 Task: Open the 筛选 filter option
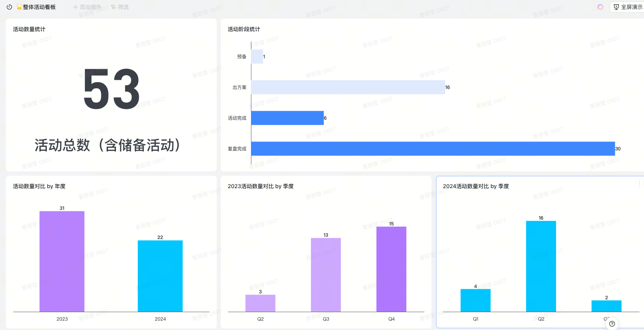tap(120, 7)
